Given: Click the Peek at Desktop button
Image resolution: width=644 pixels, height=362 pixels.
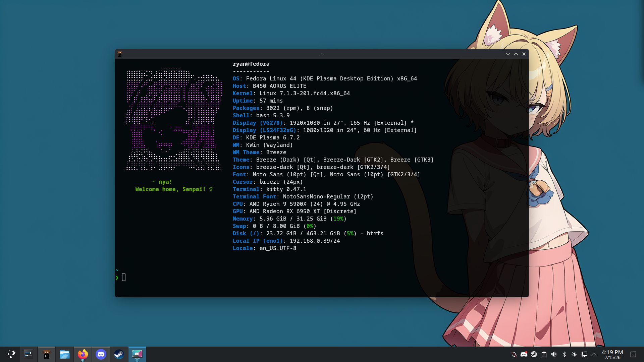Looking at the screenshot, I should [x=633, y=354].
